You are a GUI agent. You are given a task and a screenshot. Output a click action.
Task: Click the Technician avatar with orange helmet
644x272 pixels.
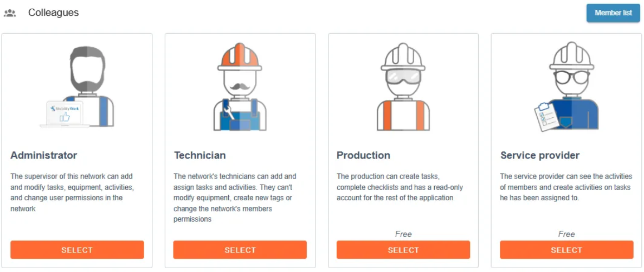click(240, 86)
